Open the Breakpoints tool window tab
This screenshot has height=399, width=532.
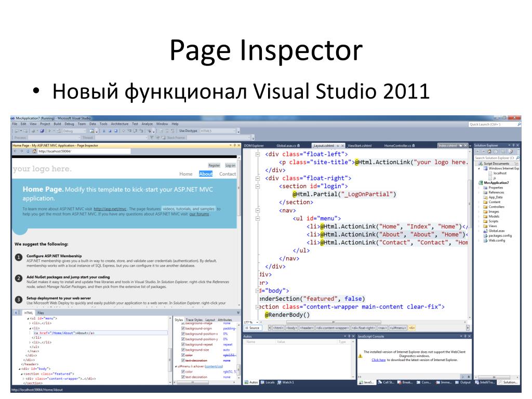[405, 382]
